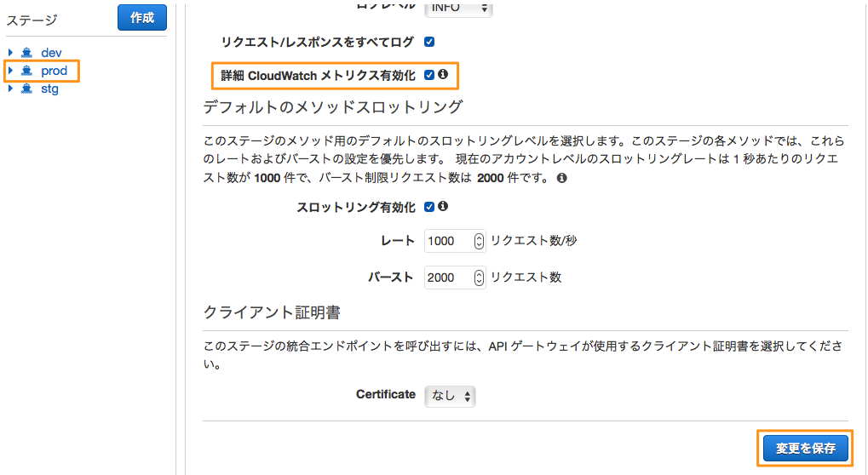
Task: Select the prod stage in tree
Action: point(54,71)
